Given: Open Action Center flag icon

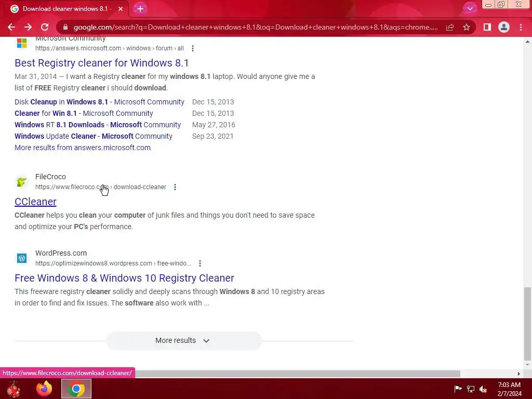Looking at the screenshot, I should point(458,389).
